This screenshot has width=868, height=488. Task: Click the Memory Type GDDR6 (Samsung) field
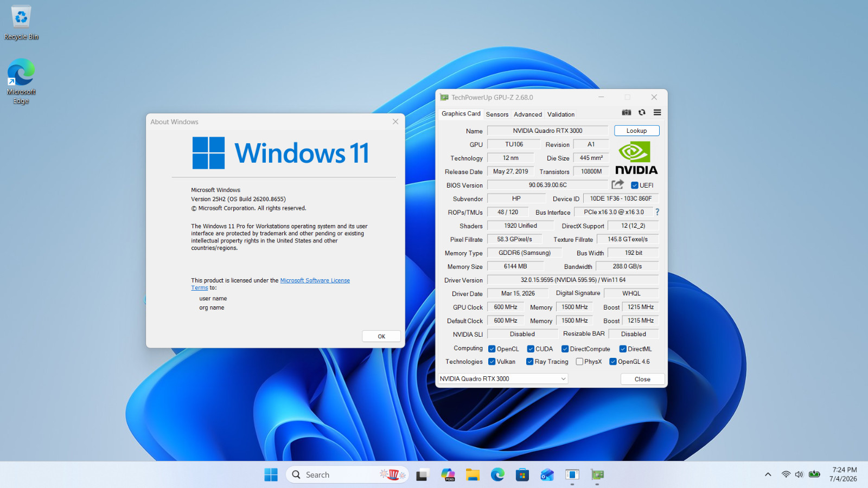pyautogui.click(x=524, y=253)
